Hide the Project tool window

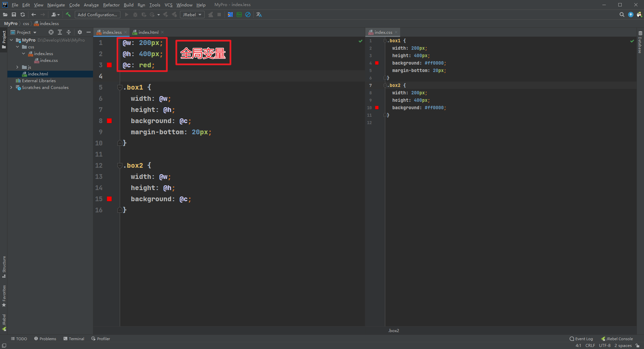(x=89, y=32)
